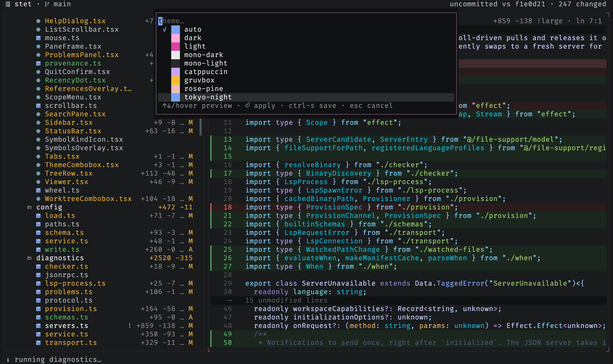Open SearchPane.tsx in the file tree
The image size is (613, 364).
pyautogui.click(x=75, y=114)
